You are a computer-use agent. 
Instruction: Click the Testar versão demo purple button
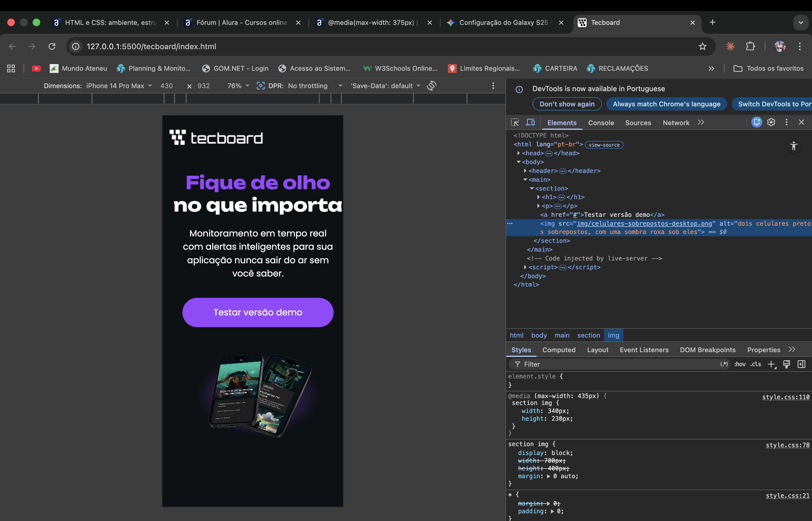click(x=258, y=312)
